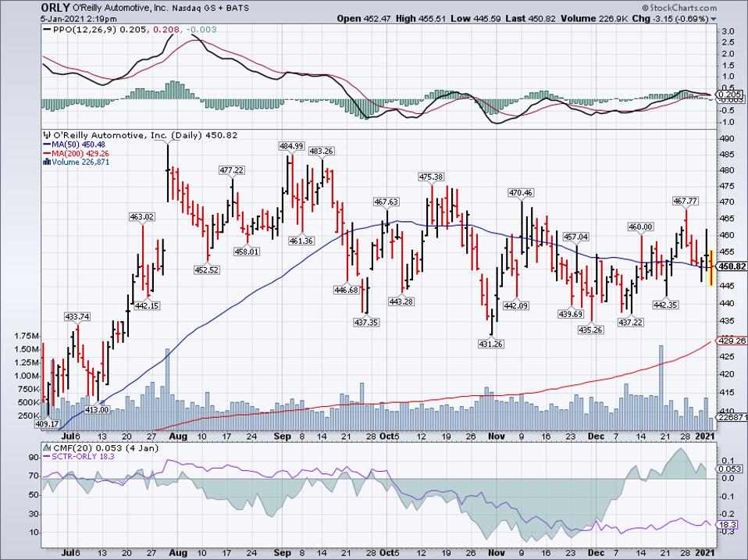Viewport: 748px width, 560px height.
Task: Click the Low 445.59 value
Action: pos(476,19)
